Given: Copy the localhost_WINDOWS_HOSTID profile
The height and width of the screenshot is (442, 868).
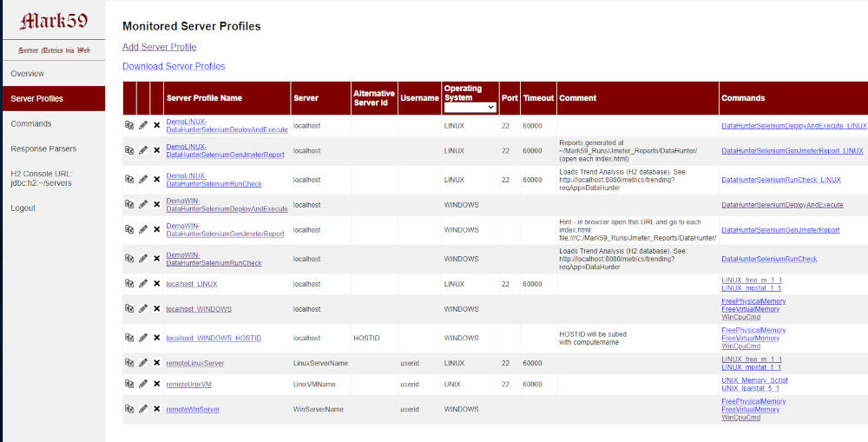Looking at the screenshot, I should point(129,338).
